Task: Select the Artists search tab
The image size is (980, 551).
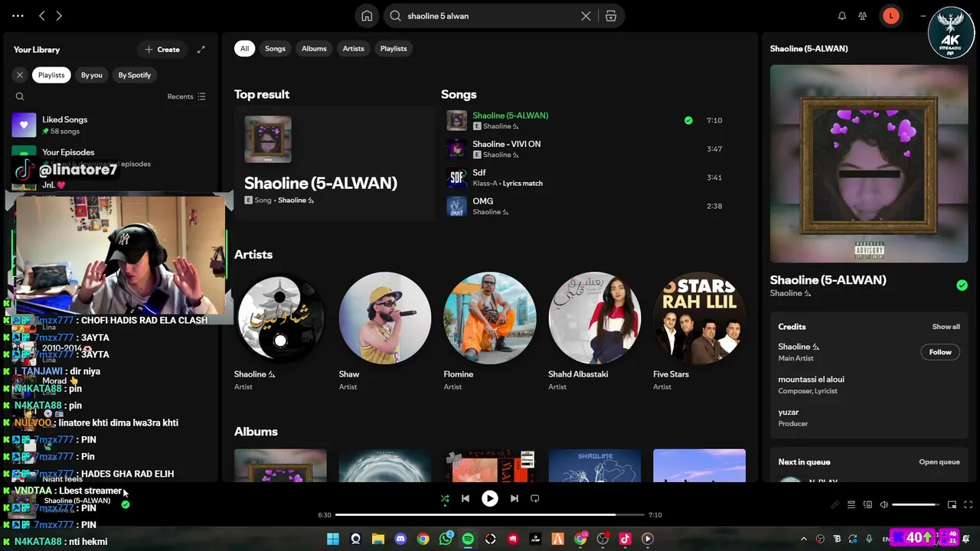Action: (353, 48)
